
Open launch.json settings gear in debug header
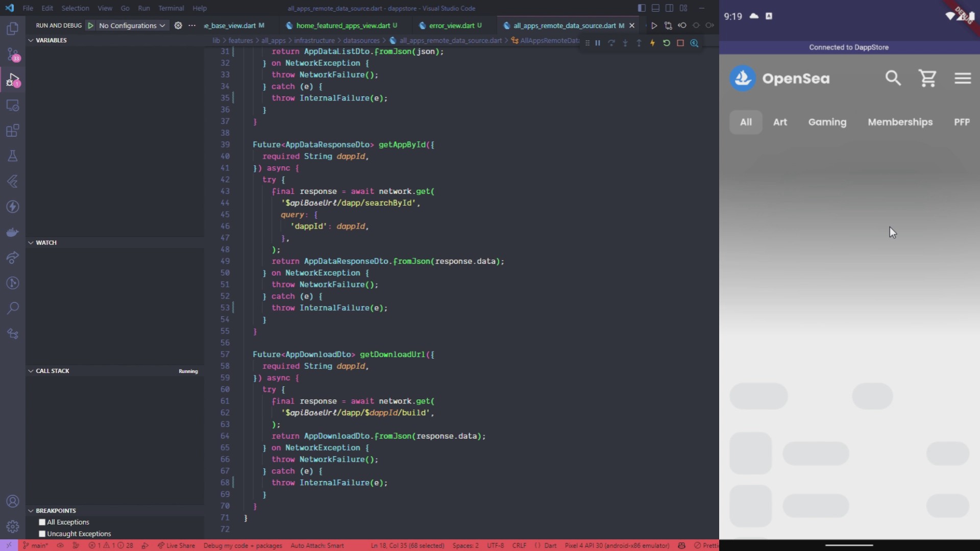coord(178,26)
